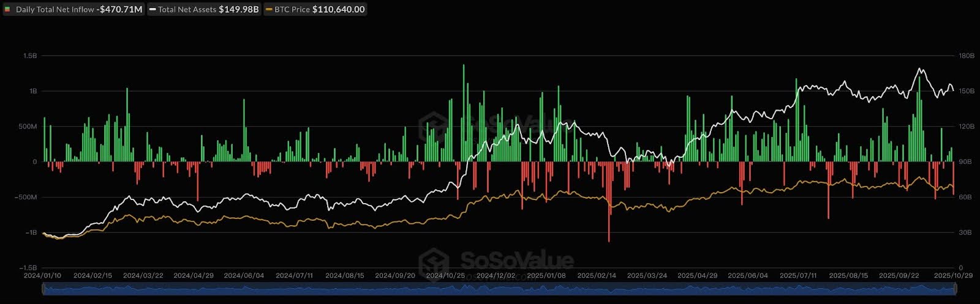
Task: Grab the left handle of the date range slider
Action: pyautogui.click(x=43, y=289)
